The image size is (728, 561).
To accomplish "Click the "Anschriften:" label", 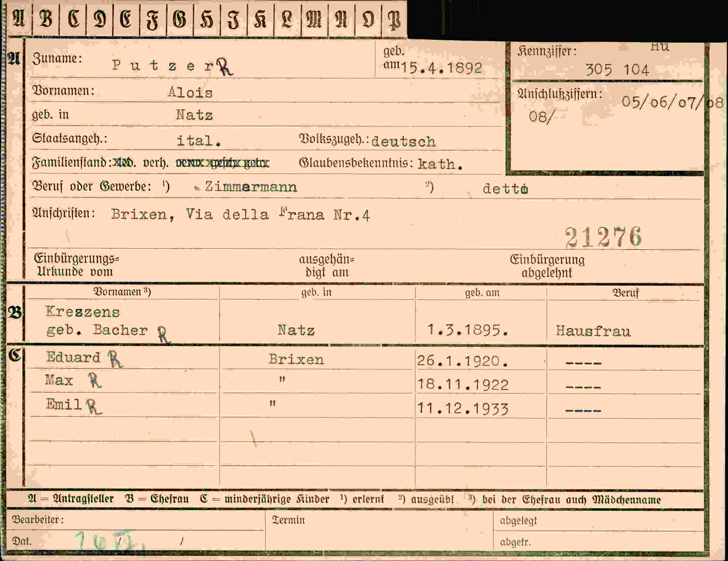I will click(x=64, y=213).
